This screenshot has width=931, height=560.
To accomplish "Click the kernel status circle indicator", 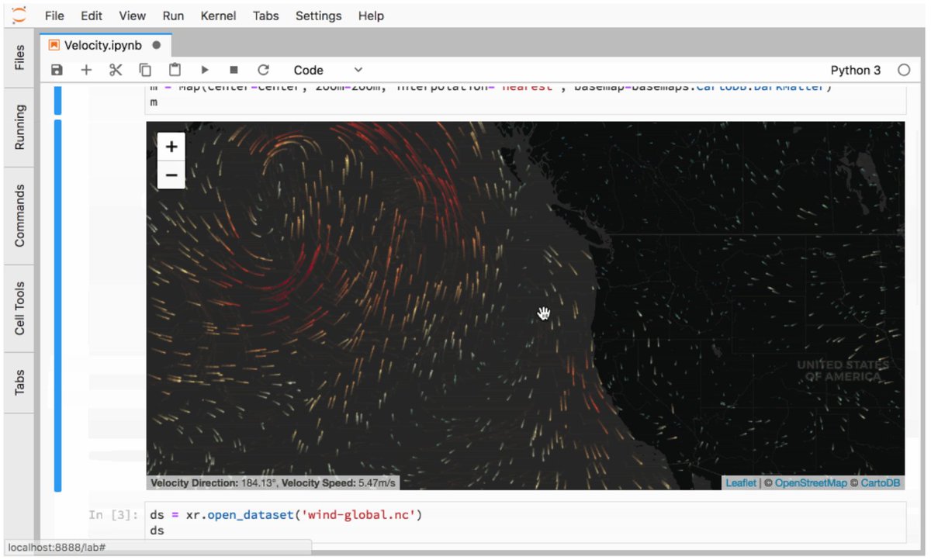I will [904, 70].
